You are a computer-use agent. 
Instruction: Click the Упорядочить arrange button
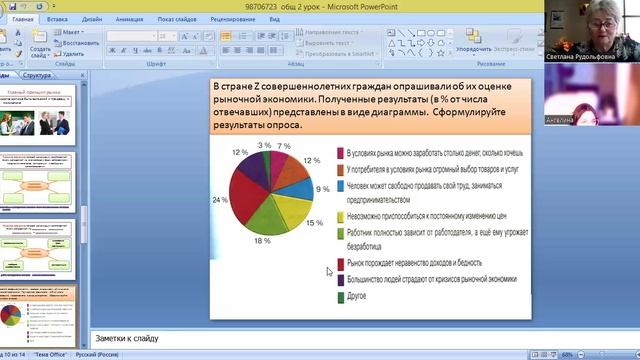473,41
